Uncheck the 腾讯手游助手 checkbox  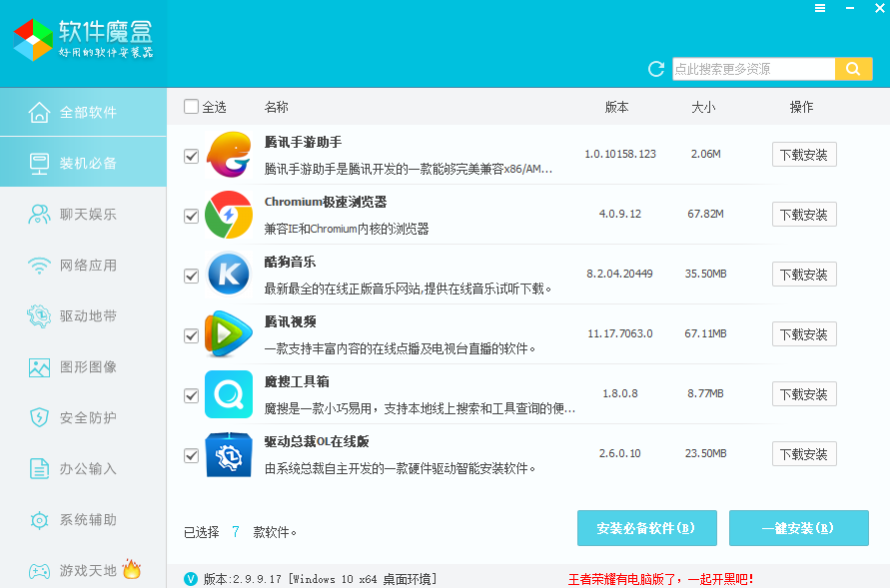(191, 156)
